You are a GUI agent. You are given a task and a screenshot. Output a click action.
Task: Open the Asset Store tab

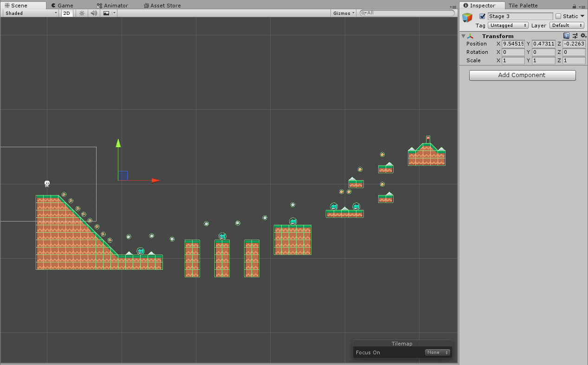point(162,6)
